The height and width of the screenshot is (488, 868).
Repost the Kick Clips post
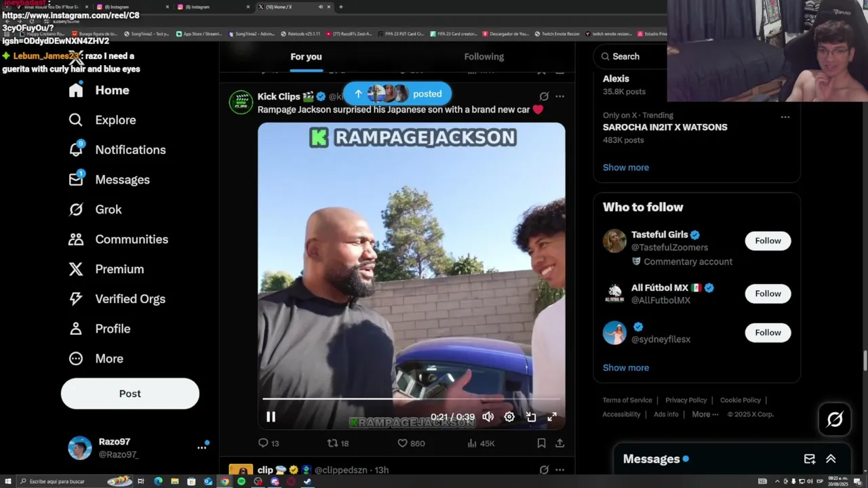coord(338,443)
